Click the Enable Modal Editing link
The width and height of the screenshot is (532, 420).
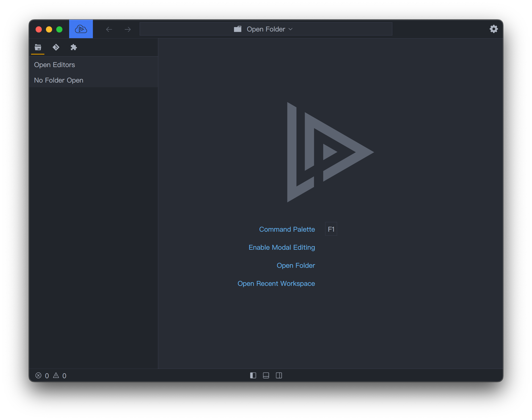tap(281, 247)
